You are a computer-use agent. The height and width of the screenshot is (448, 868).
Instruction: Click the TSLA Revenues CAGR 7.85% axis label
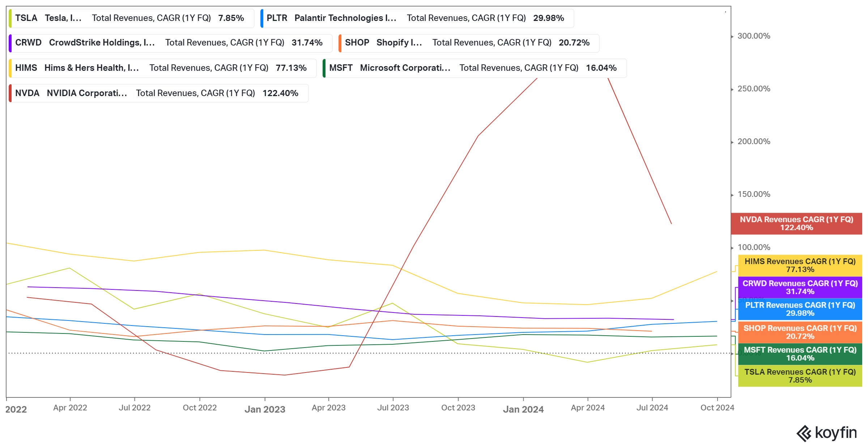800,376
